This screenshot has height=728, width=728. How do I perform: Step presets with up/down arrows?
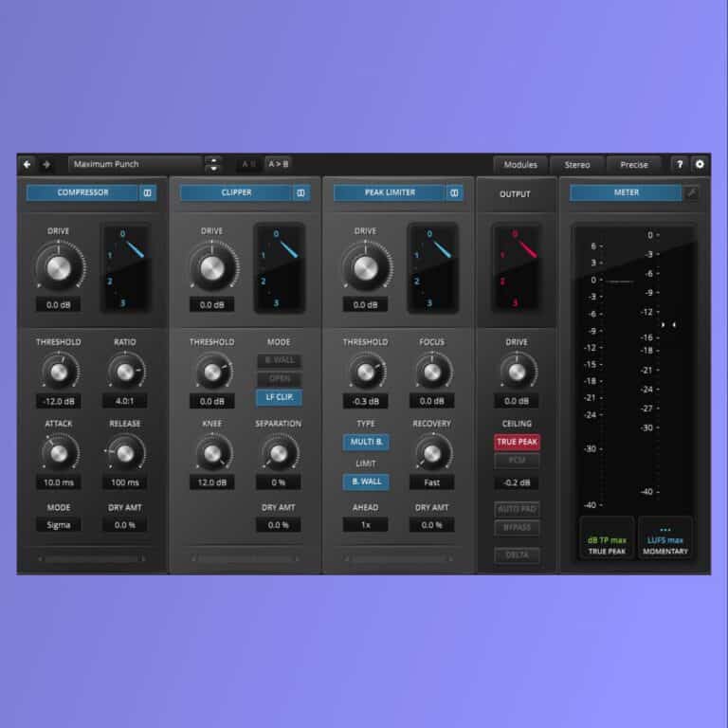click(x=213, y=164)
